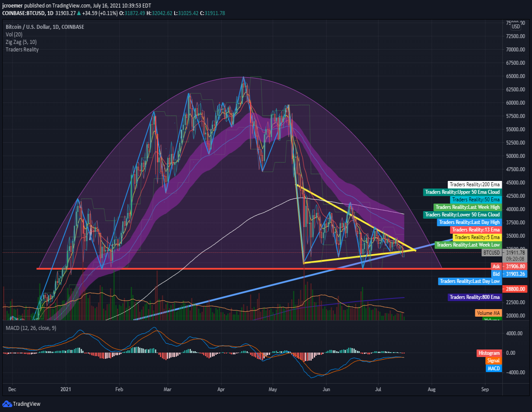This screenshot has height=412, width=532.
Task: Click the Ask 31906.80 label
Action: (509, 267)
